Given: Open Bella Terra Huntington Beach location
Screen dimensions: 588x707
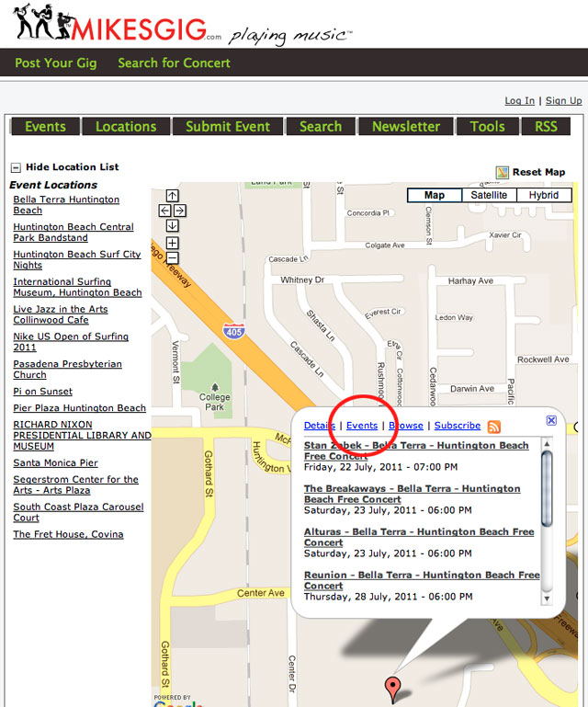Looking at the screenshot, I should [66, 205].
